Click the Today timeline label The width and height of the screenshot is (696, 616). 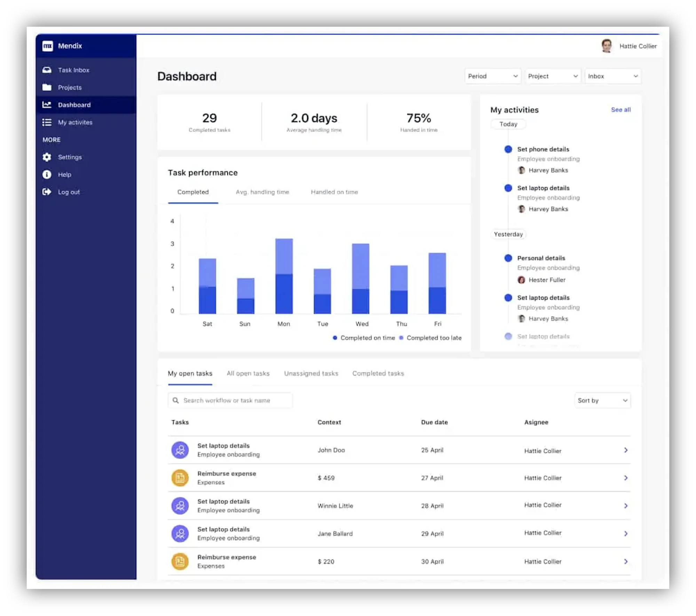pyautogui.click(x=508, y=124)
